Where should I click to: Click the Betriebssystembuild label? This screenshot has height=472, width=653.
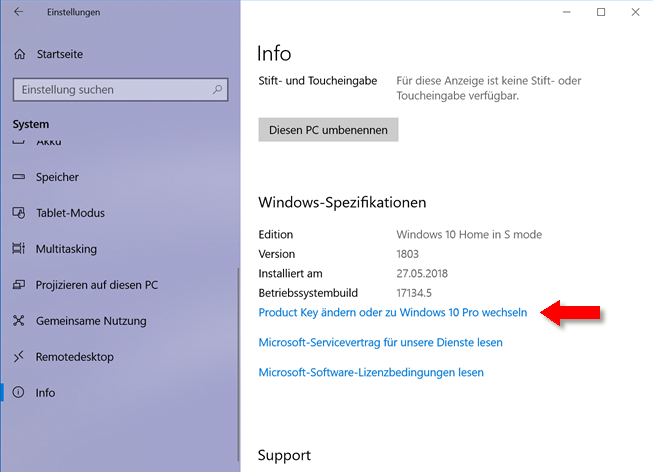[x=308, y=293]
